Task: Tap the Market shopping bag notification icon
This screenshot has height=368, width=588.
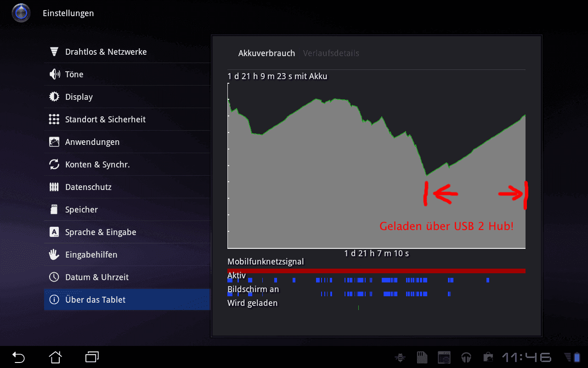Action: pos(488,357)
